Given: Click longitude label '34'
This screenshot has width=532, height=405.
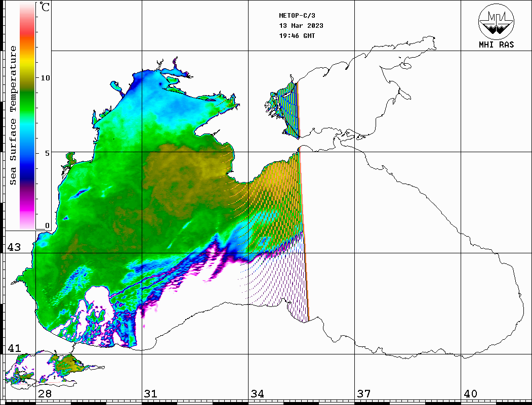Looking at the screenshot, I should click(x=258, y=393).
